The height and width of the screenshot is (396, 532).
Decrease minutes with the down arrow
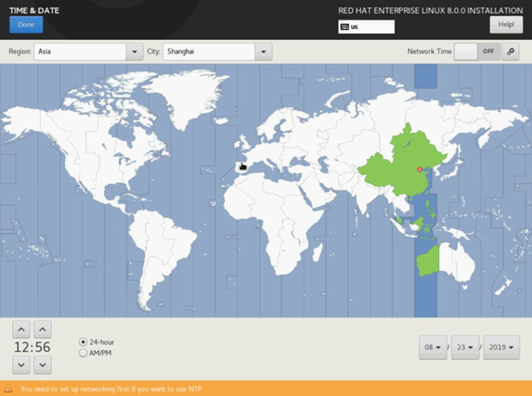click(43, 364)
